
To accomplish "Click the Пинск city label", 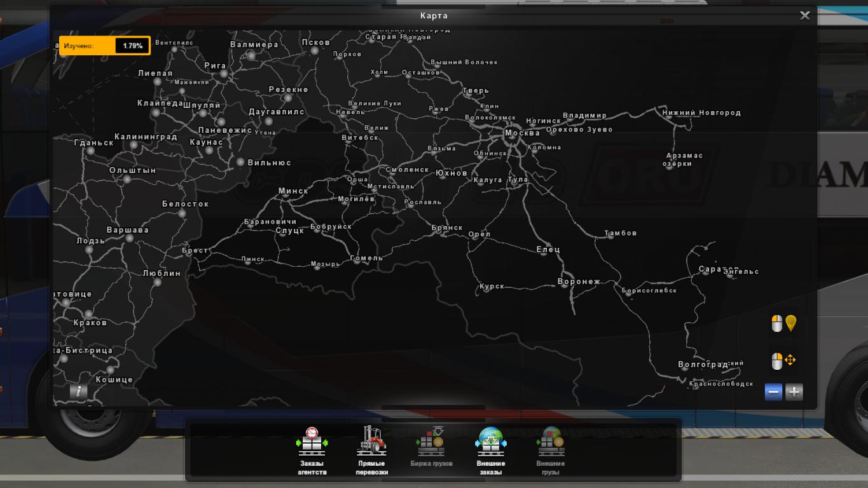I will [x=253, y=259].
